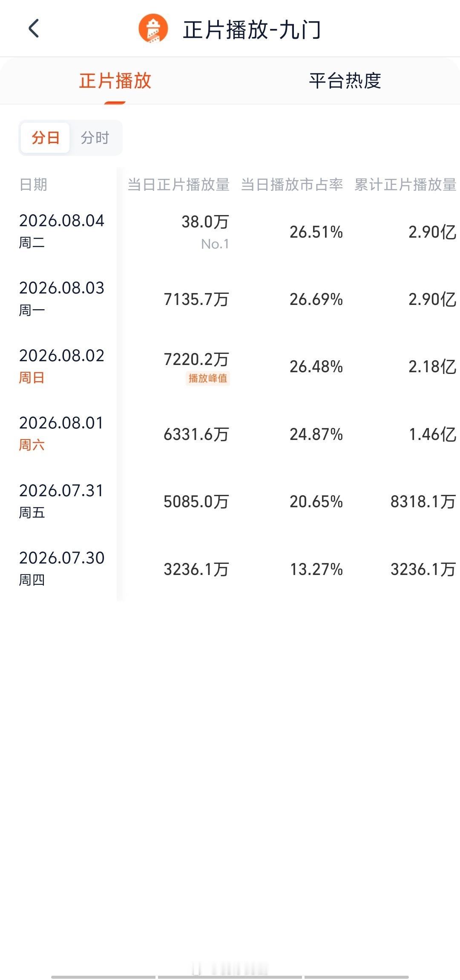Screen dimensions: 460x980
Task: Tap the back arrow icon
Action: [x=34, y=29]
